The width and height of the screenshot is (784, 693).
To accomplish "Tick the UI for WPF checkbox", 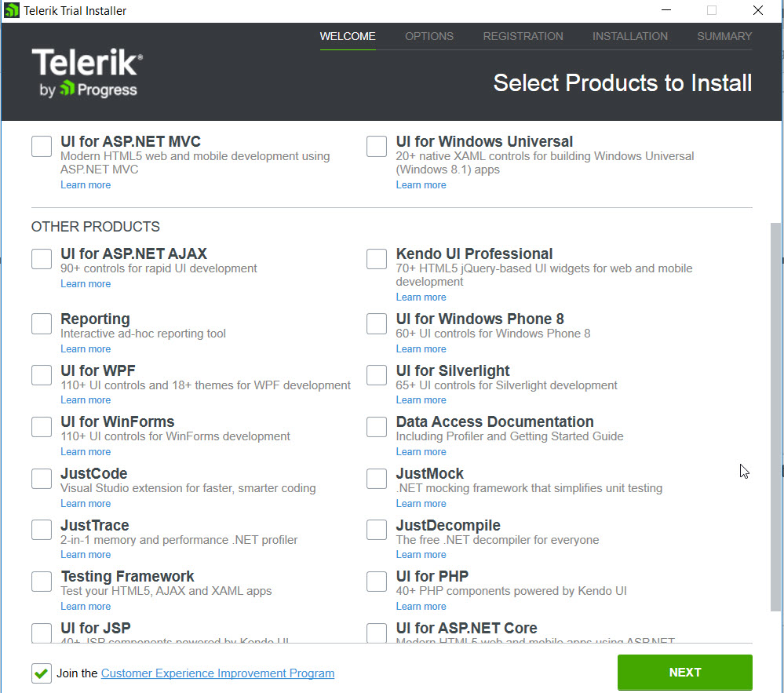I will tap(42, 375).
